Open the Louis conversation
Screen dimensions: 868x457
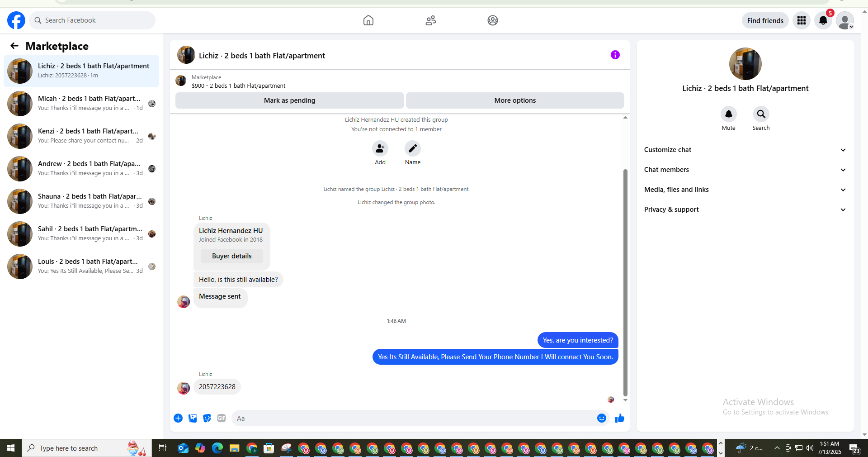click(81, 267)
